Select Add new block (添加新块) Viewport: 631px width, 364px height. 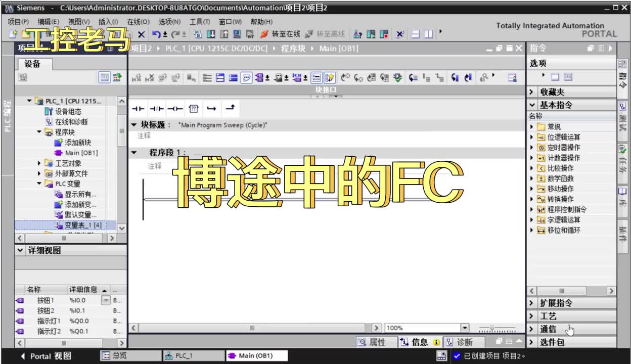(x=78, y=143)
